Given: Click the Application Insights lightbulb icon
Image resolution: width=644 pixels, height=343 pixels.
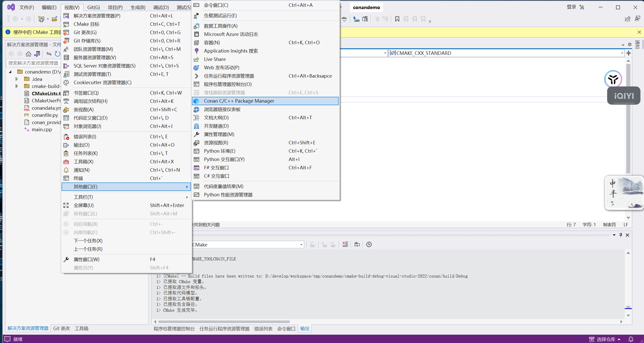Looking at the screenshot, I should point(196,51).
